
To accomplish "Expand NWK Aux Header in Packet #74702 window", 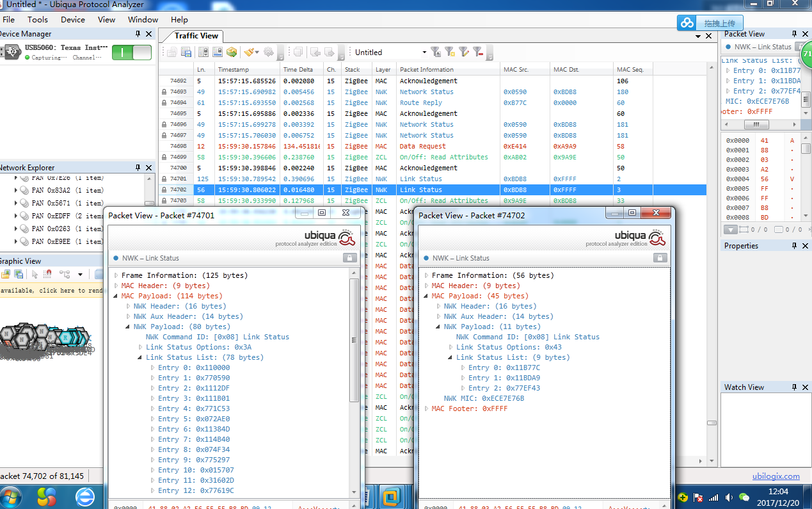I will [439, 316].
